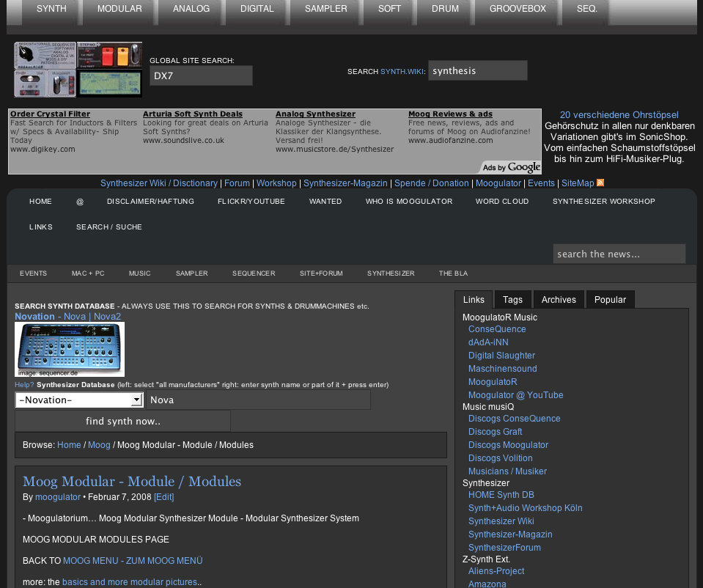Viewport: 703px width, 588px height.
Task: Open the SAMPLER top navigation tab
Action: tap(326, 9)
